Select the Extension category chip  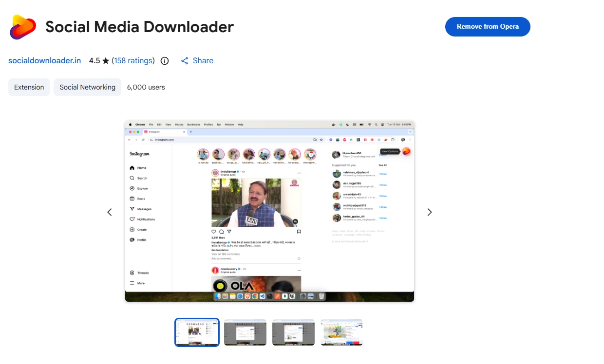29,87
